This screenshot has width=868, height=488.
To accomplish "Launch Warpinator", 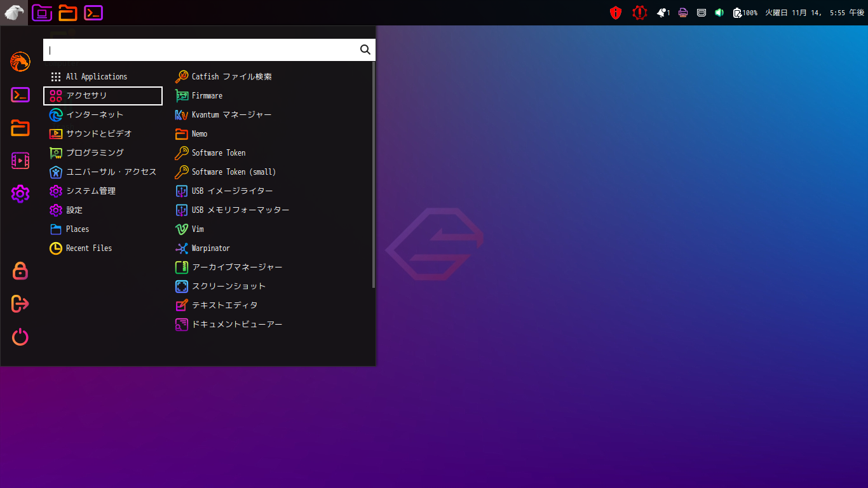I will (x=270, y=248).
